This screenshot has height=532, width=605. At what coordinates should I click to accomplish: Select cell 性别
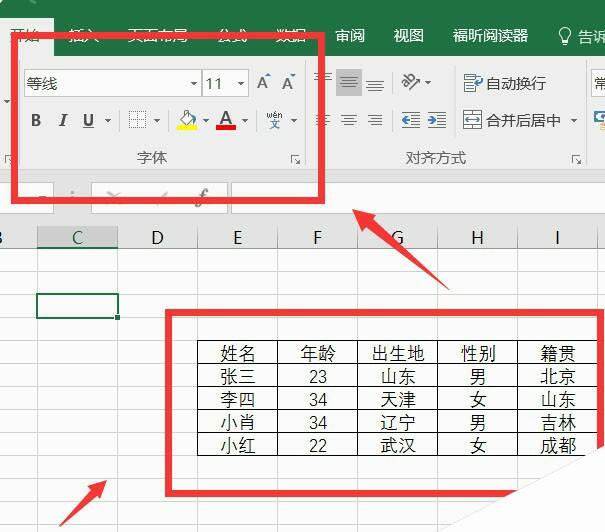pos(478,352)
